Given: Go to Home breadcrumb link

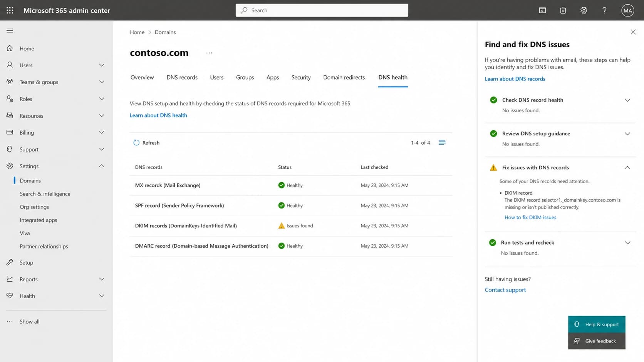Looking at the screenshot, I should point(137,32).
